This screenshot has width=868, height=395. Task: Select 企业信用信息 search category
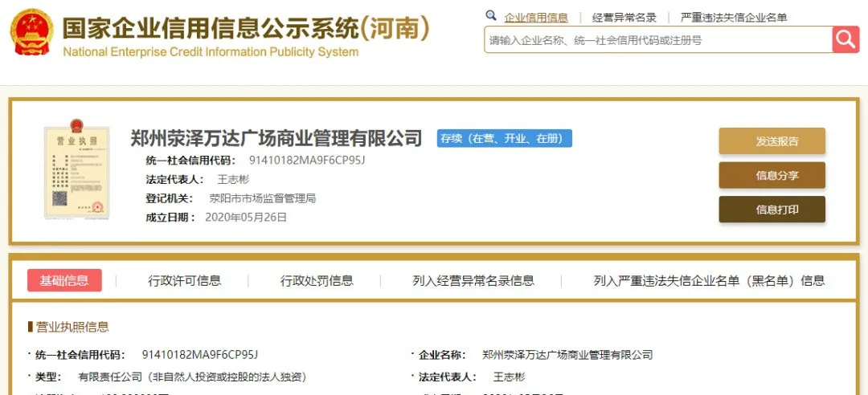coord(536,18)
